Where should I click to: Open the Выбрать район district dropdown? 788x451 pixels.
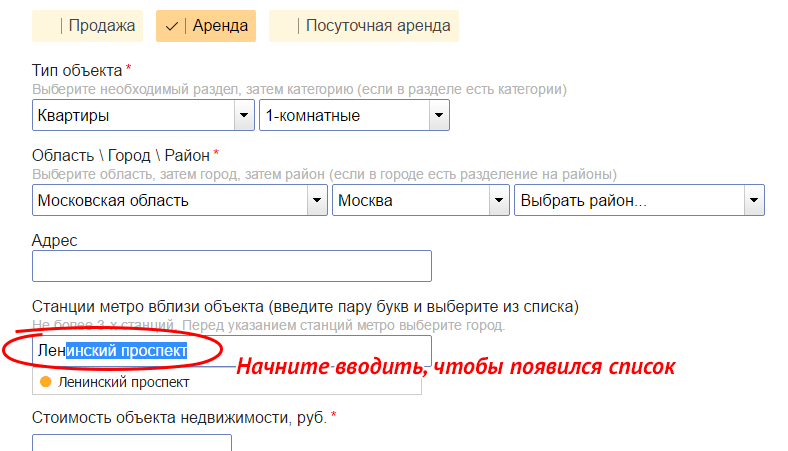tap(629, 200)
